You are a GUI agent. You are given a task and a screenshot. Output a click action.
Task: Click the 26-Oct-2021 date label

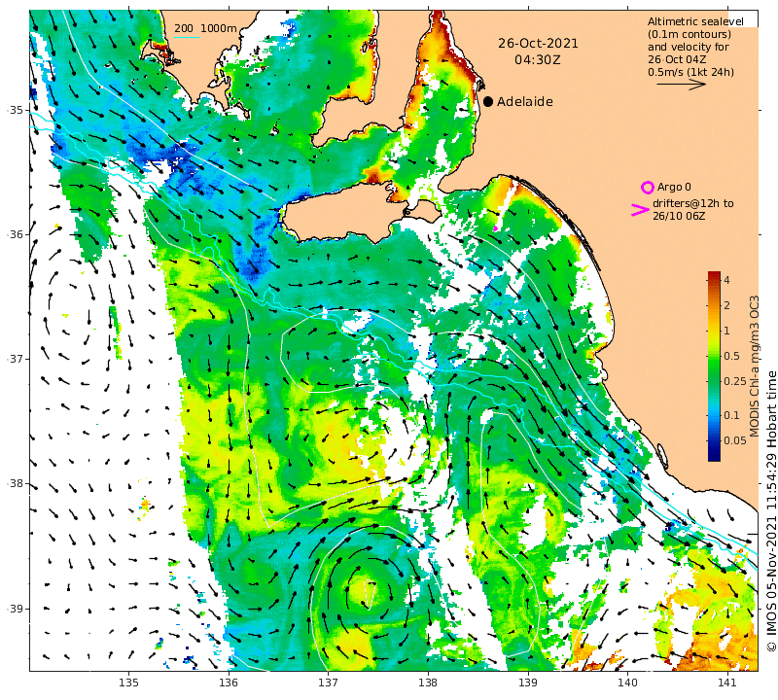click(x=539, y=44)
